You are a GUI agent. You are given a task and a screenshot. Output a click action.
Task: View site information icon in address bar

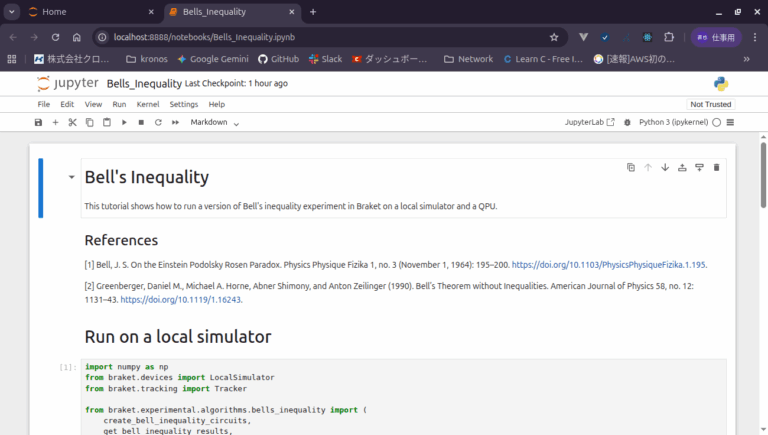[x=102, y=37]
